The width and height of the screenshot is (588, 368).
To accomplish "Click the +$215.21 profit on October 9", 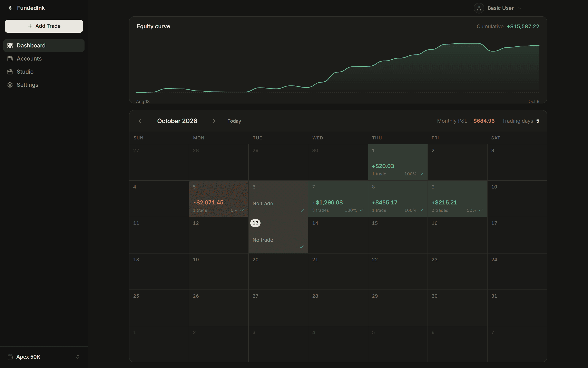I will coord(444,202).
